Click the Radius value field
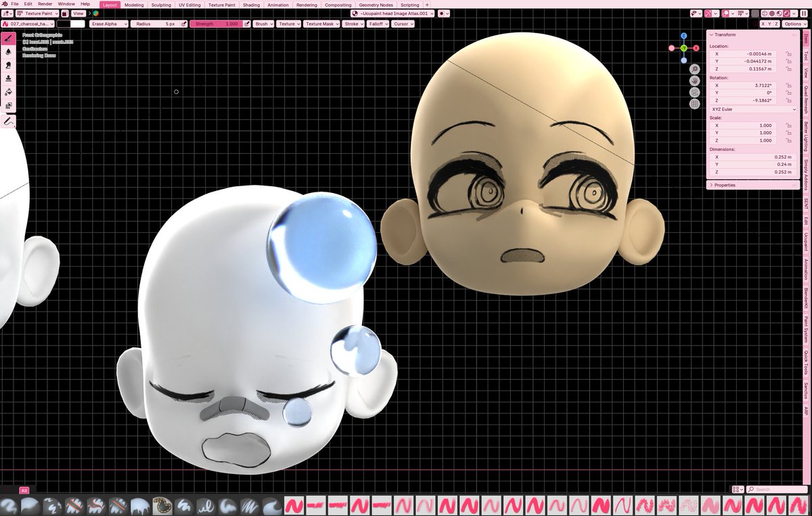 pos(155,24)
